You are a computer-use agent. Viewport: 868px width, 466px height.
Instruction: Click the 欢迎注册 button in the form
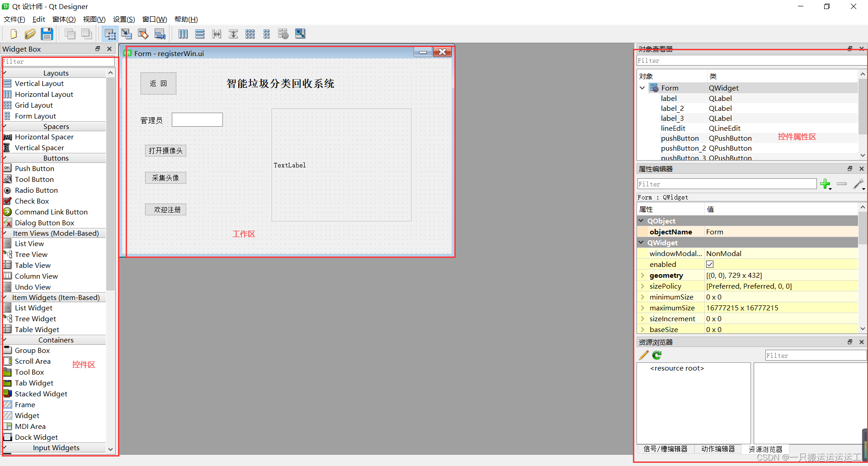165,209
